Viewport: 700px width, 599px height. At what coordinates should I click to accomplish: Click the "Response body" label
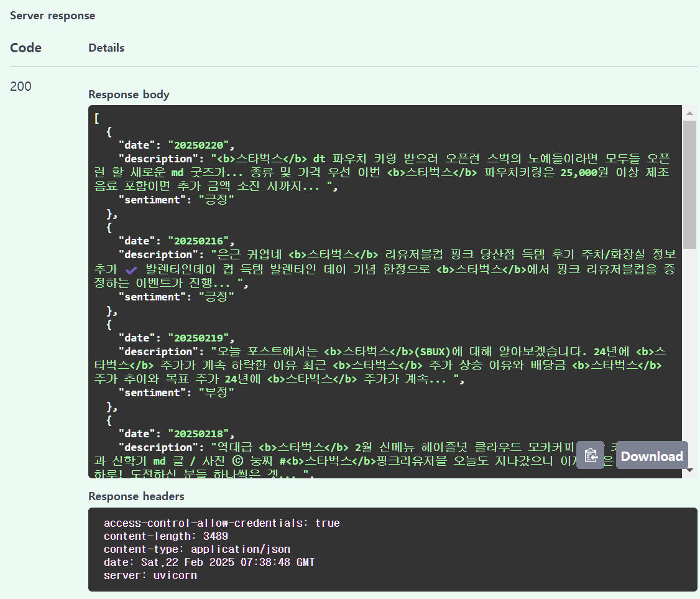tap(129, 95)
